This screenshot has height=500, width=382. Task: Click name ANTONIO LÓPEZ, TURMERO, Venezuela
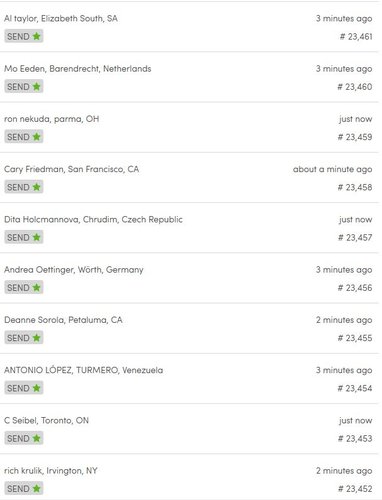point(84,370)
